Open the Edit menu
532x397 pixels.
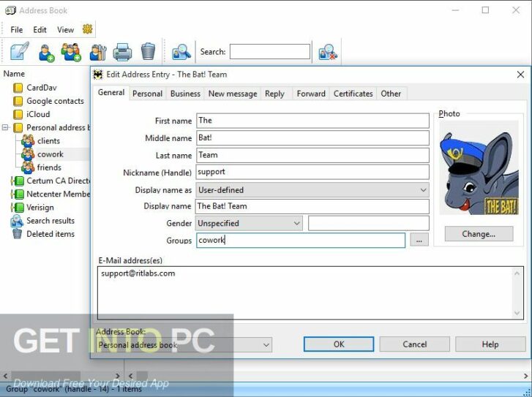click(40, 30)
